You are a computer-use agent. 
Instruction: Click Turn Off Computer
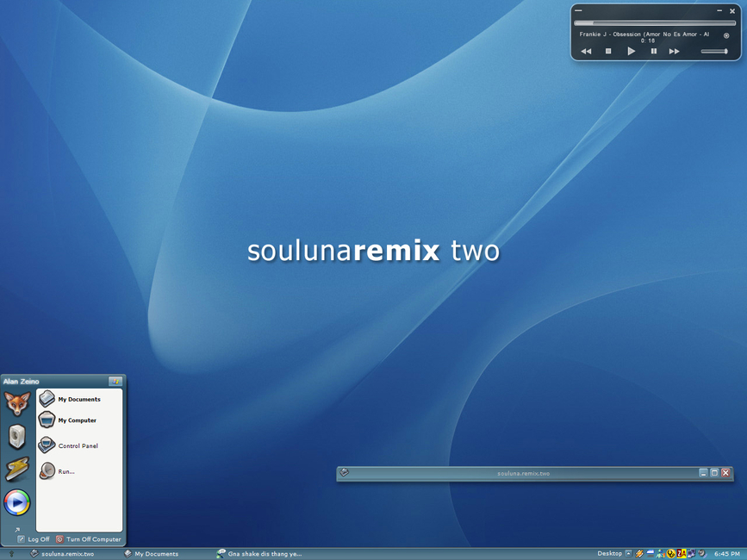pos(89,539)
